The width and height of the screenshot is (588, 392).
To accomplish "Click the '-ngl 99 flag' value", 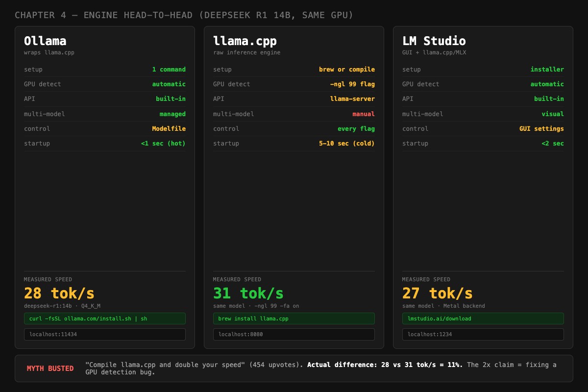I will [x=352, y=84].
